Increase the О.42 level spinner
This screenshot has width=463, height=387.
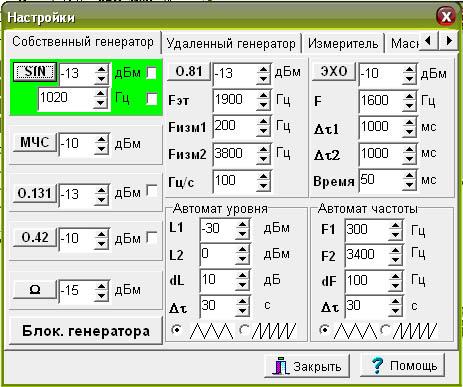tap(101, 234)
